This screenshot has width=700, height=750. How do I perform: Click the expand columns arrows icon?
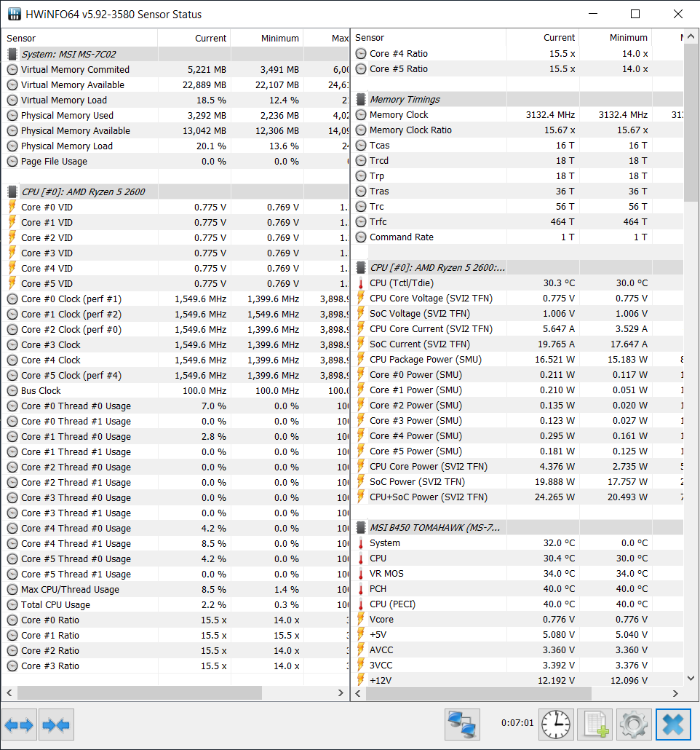[19, 725]
